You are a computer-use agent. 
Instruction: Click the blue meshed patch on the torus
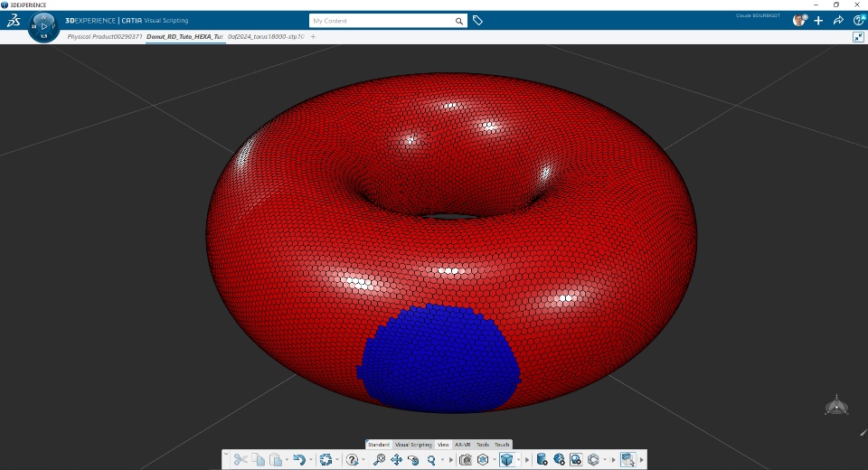[x=439, y=360]
